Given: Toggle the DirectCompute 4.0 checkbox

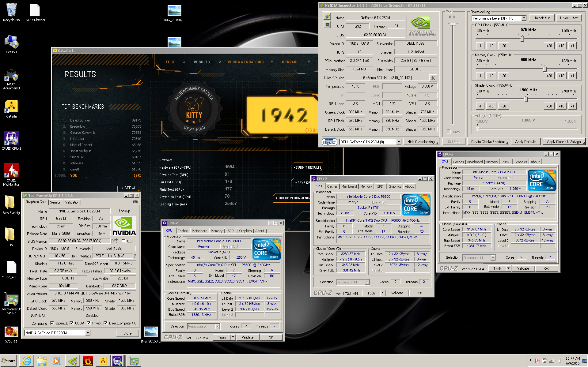Looking at the screenshot, I should point(105,323).
